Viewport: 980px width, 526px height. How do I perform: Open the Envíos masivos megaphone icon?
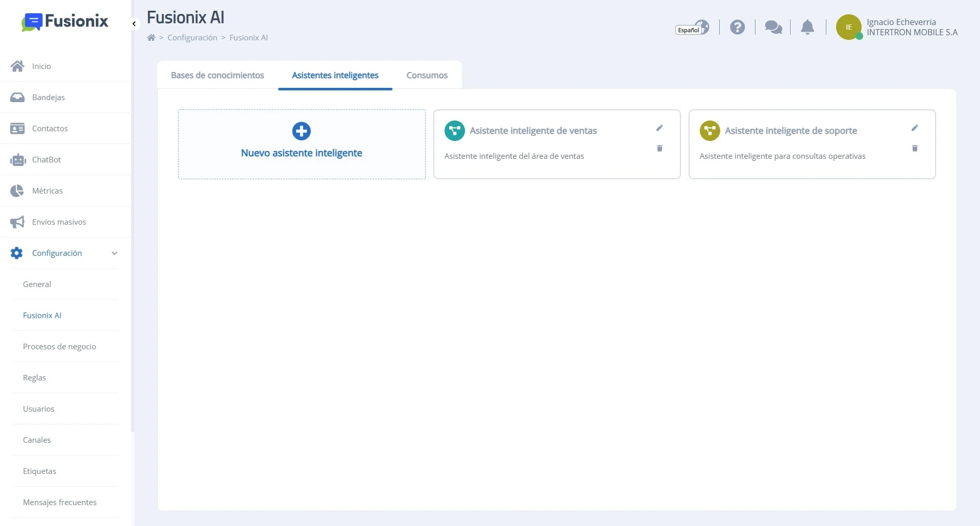click(17, 222)
